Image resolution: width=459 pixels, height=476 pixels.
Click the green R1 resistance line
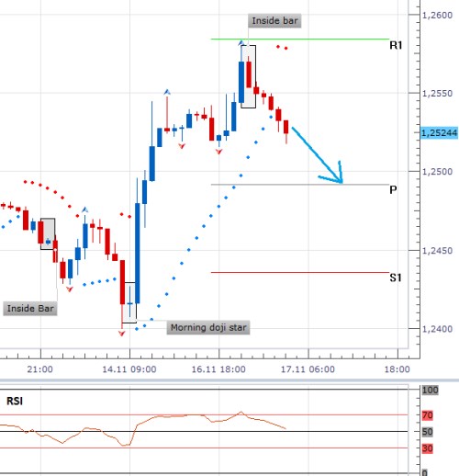[300, 40]
